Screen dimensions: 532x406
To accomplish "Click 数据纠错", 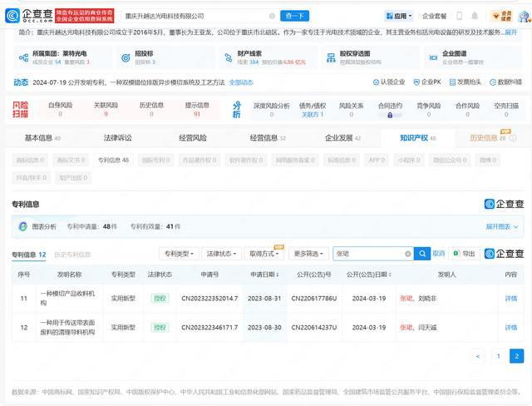I will click(506, 82).
